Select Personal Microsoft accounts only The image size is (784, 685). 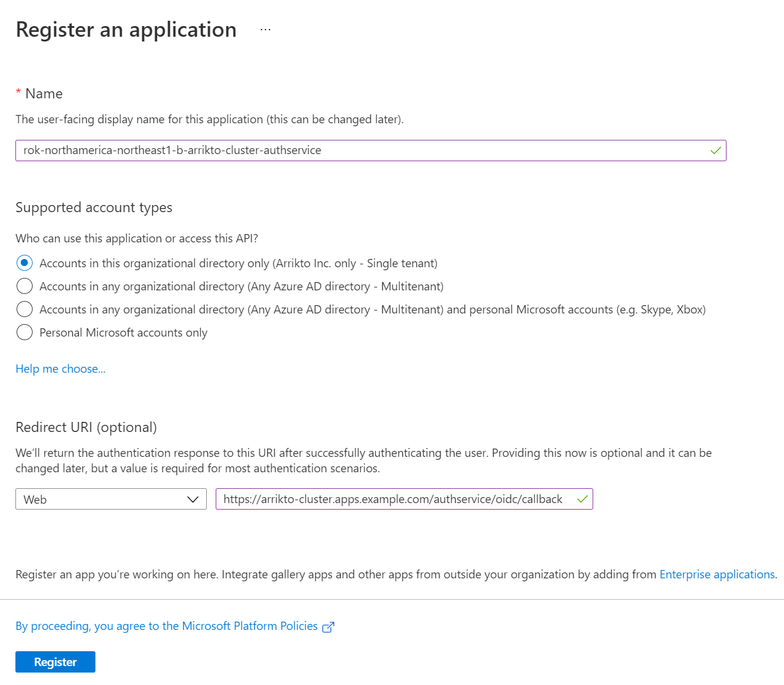[24, 332]
